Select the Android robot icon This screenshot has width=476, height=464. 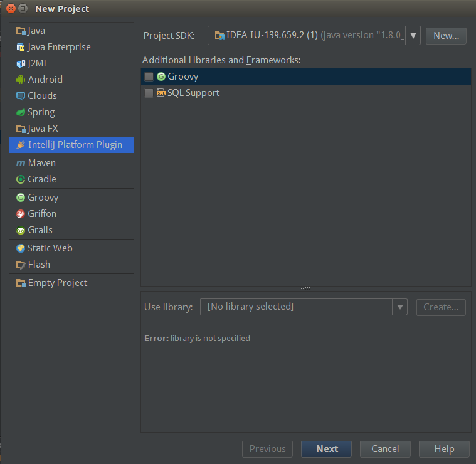[21, 80]
